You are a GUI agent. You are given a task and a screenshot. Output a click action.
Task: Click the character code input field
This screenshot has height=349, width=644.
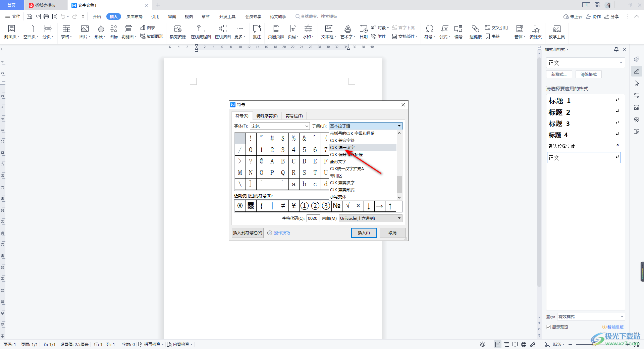pyautogui.click(x=313, y=218)
